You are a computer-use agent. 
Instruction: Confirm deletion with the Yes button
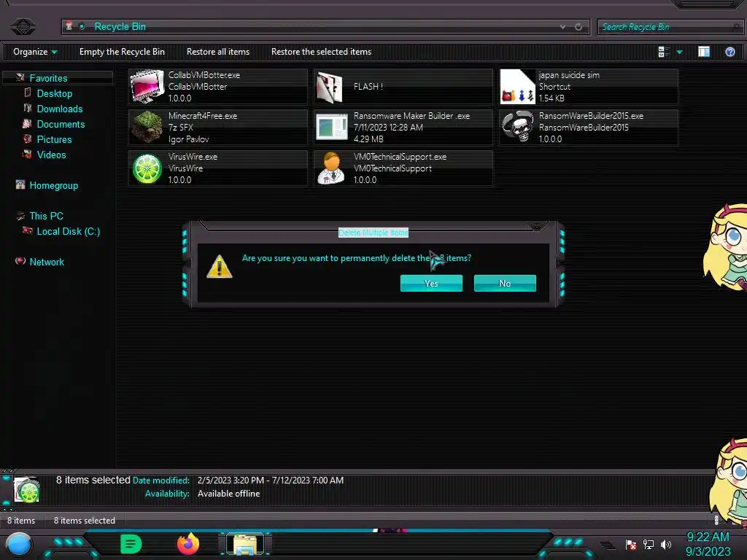point(431,284)
